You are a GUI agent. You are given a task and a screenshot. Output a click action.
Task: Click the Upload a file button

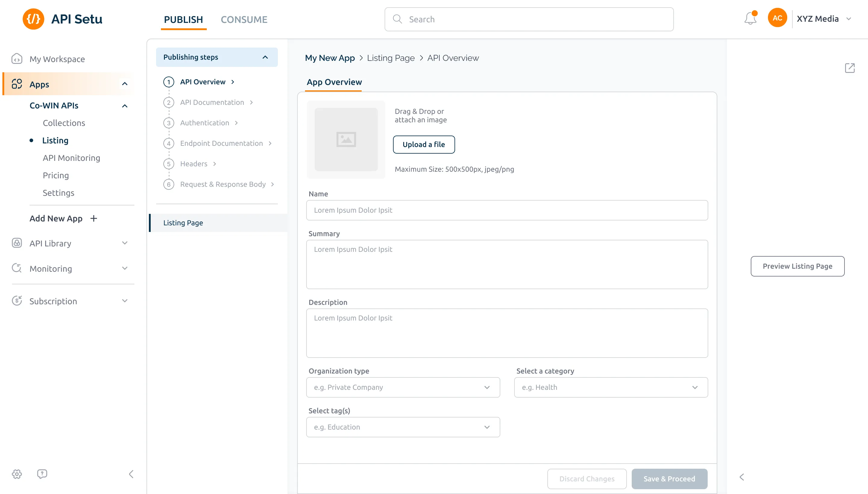(x=424, y=145)
